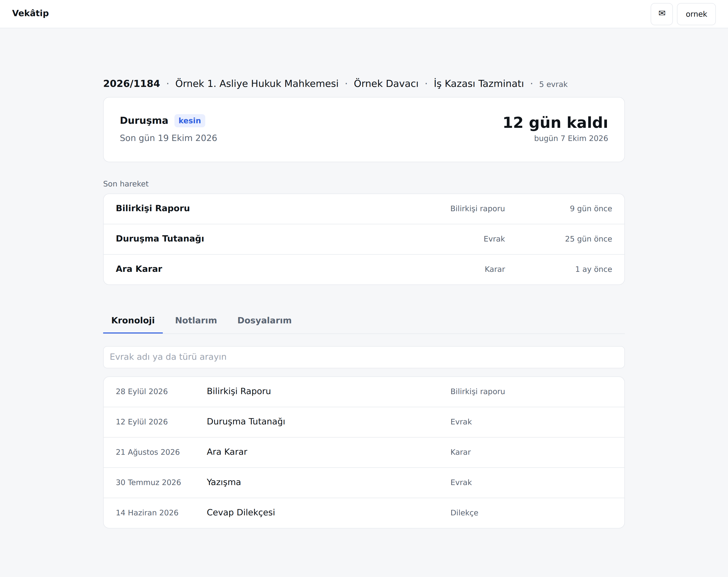The height and width of the screenshot is (577, 728).
Task: Click Örnek 1. Asliye Hukuk Mahkemesi
Action: [x=257, y=83]
